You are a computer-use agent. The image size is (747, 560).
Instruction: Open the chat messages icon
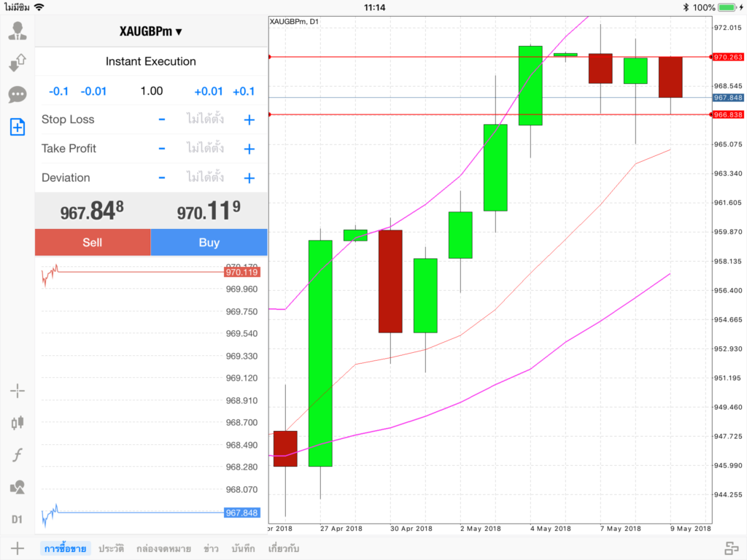pos(18,95)
